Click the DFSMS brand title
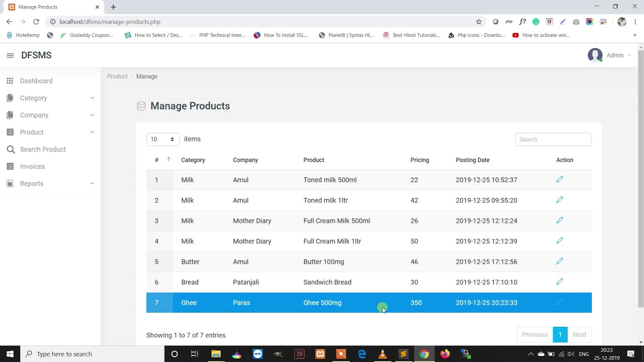 click(36, 55)
